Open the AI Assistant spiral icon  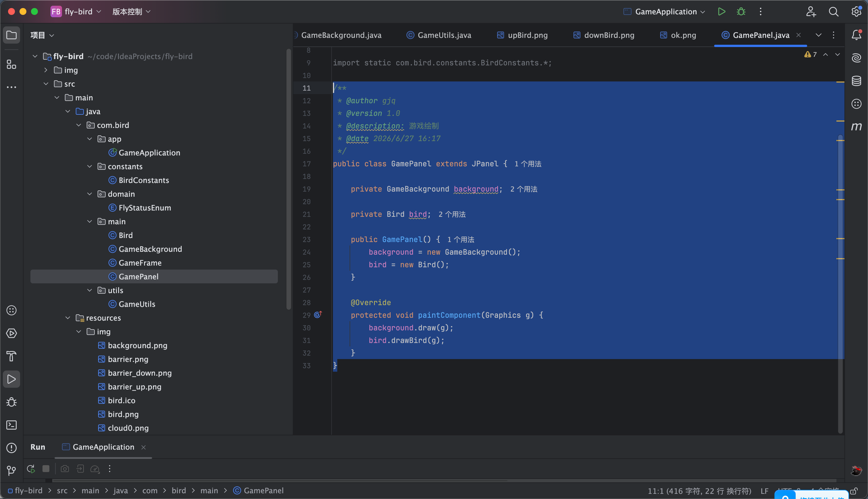856,58
